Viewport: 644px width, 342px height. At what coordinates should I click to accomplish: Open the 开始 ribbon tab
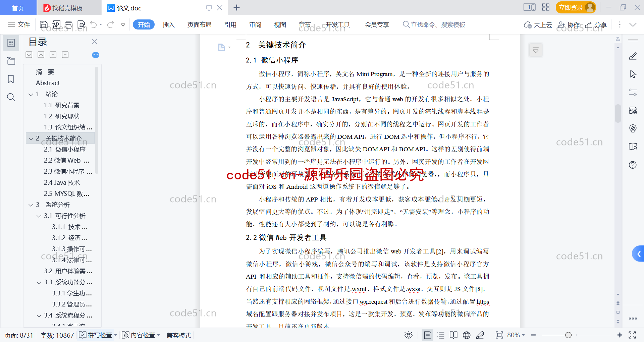pyautogui.click(x=144, y=24)
